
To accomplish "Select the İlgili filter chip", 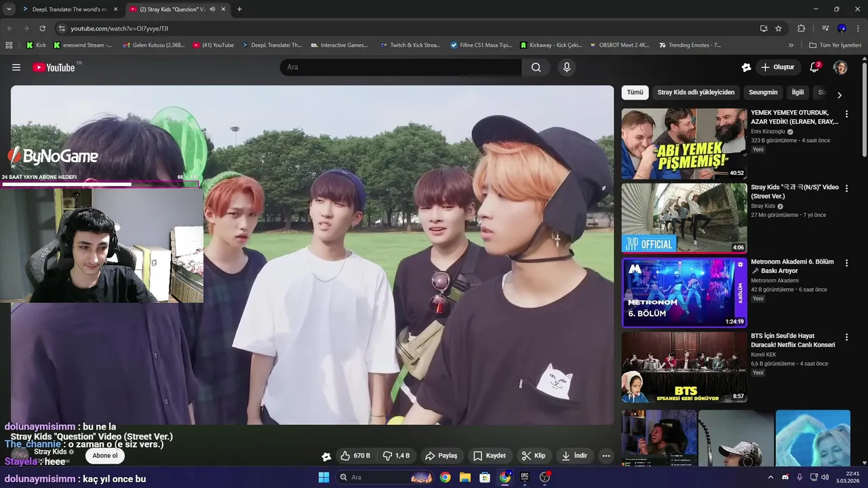I will click(x=797, y=92).
